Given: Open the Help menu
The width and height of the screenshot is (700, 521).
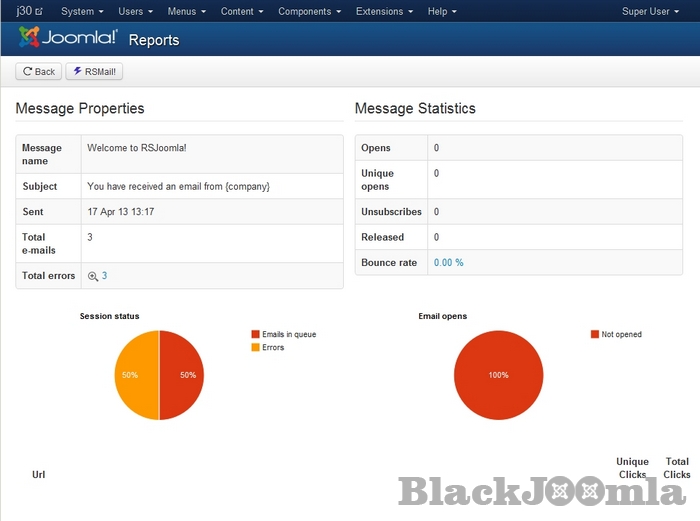Looking at the screenshot, I should coord(442,12).
